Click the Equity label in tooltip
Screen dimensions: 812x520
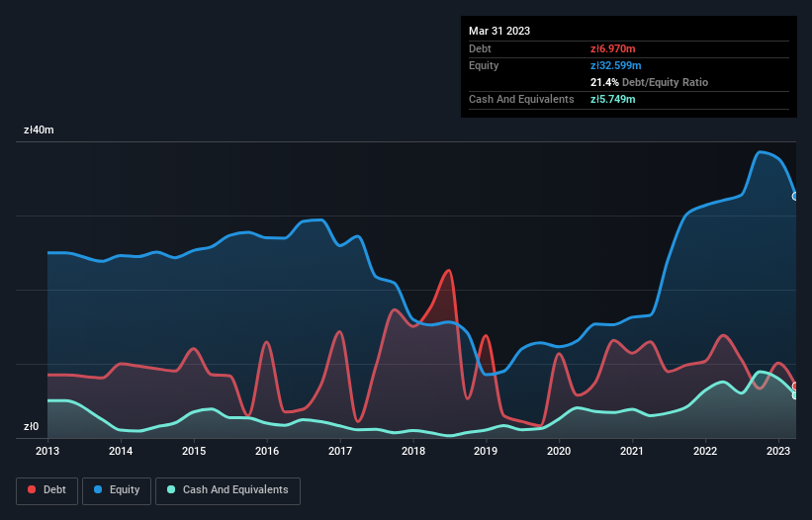pos(484,65)
